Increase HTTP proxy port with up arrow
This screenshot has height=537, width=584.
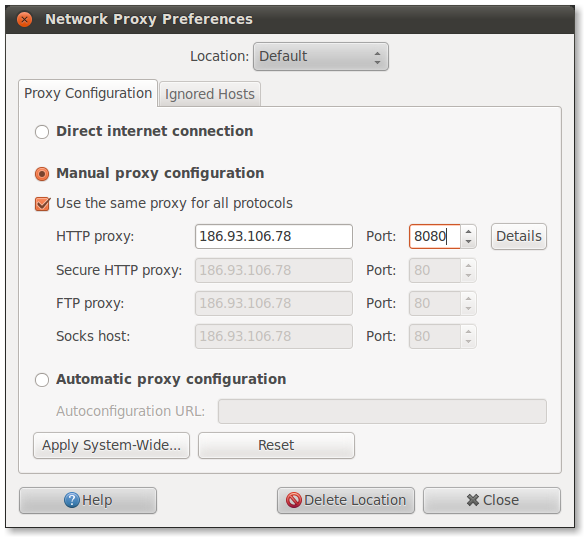[469, 231]
